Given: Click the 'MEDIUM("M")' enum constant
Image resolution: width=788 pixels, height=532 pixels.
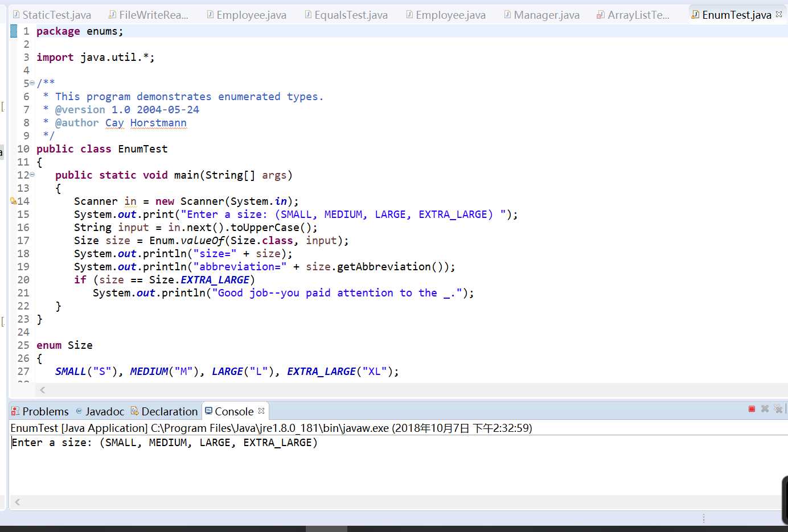Looking at the screenshot, I should (165, 372).
